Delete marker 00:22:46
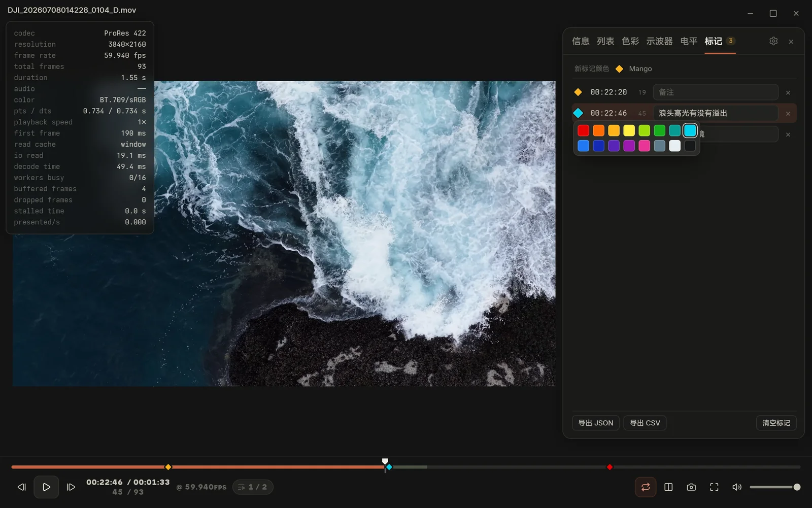Viewport: 812px width, 508px height. (788, 114)
